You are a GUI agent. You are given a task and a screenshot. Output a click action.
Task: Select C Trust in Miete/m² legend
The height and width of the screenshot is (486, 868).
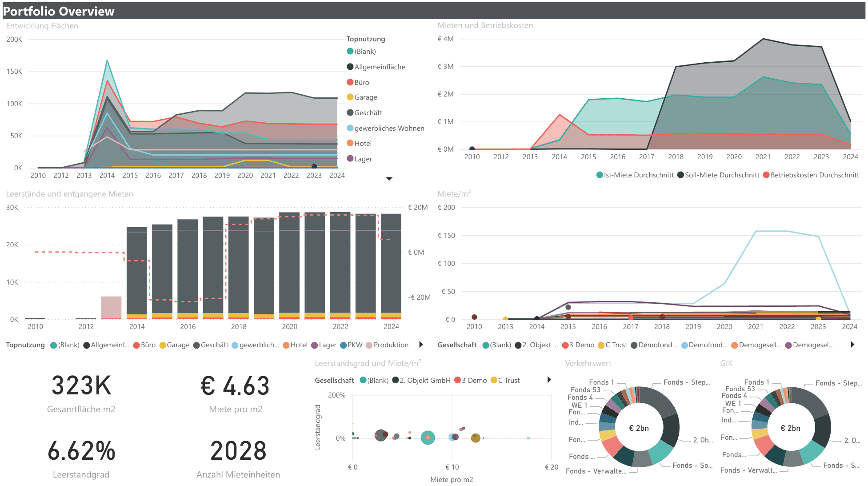point(612,345)
